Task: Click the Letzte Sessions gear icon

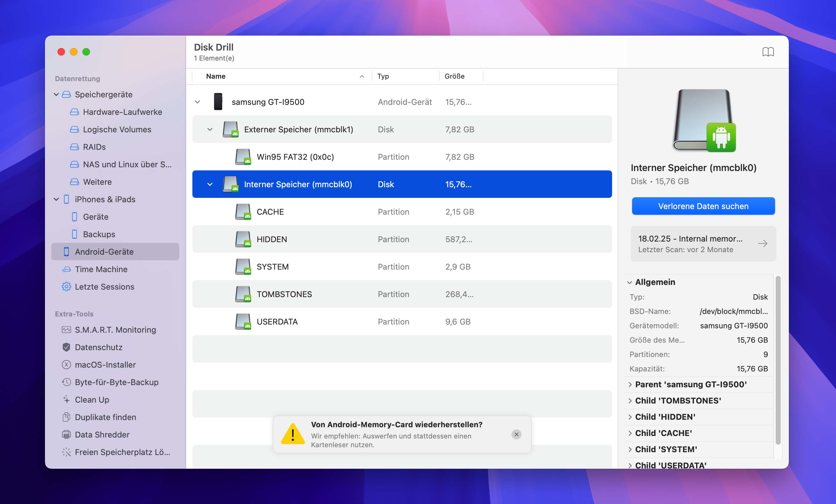Action: [66, 286]
